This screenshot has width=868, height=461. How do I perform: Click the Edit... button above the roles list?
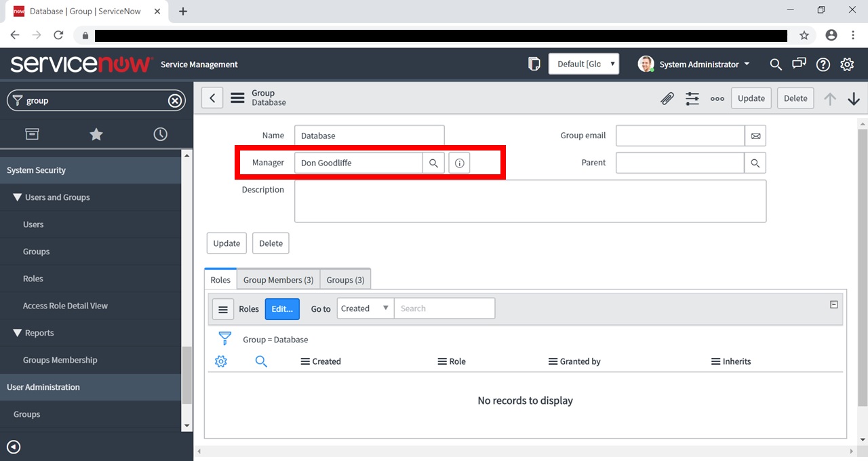[282, 308]
